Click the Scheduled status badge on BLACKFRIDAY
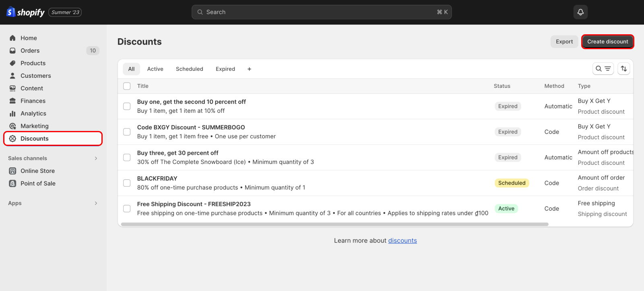Viewport: 644px width, 291px height. point(512,183)
